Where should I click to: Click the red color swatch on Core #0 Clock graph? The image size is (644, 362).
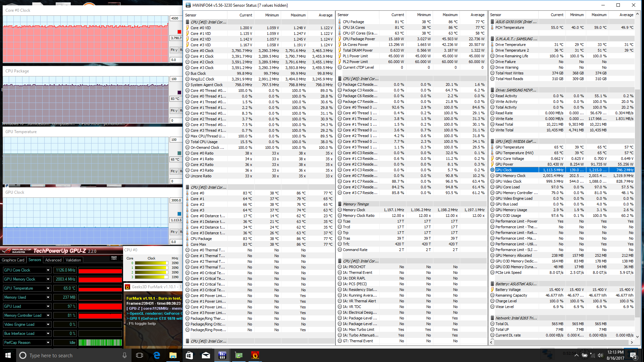[179, 32]
